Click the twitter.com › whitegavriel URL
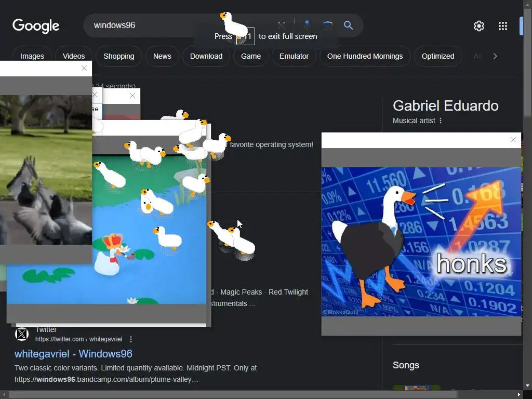Image resolution: width=532 pixels, height=399 pixels. click(x=79, y=339)
